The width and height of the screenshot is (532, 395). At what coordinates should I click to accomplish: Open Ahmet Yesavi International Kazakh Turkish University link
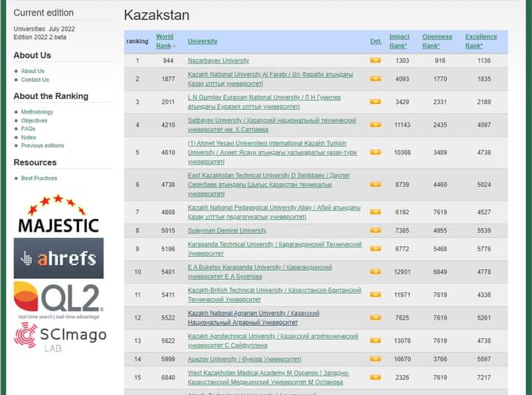(x=273, y=152)
